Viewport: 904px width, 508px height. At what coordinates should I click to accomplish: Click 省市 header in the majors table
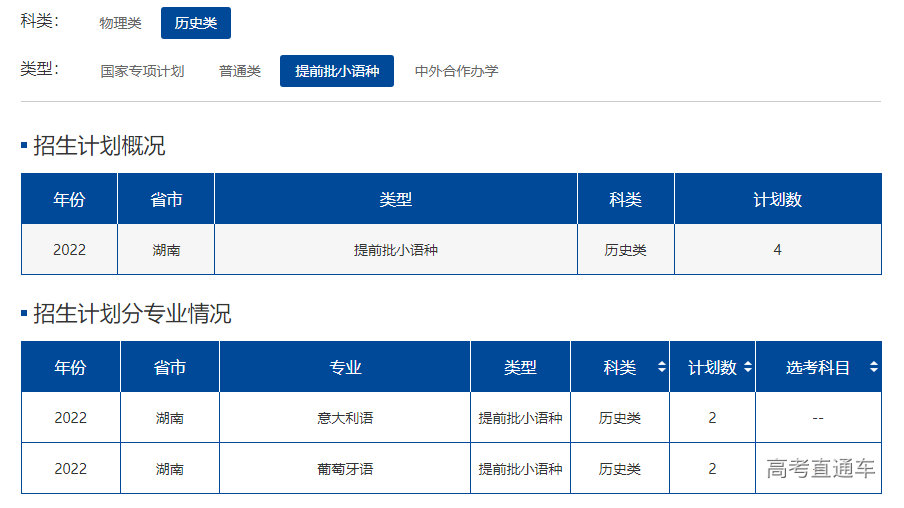[169, 368]
